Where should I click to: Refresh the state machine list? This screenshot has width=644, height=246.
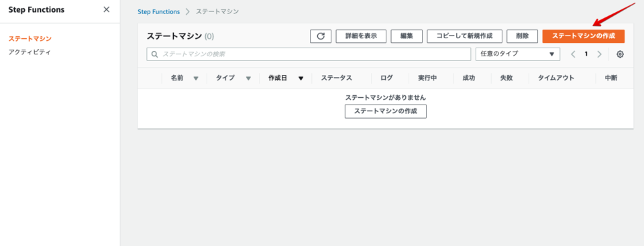tap(321, 36)
